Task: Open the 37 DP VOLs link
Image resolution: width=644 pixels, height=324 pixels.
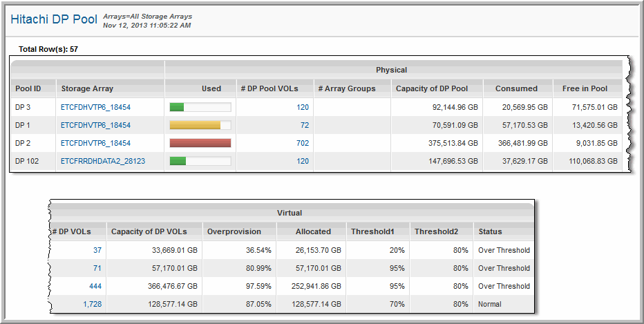Action: point(97,250)
